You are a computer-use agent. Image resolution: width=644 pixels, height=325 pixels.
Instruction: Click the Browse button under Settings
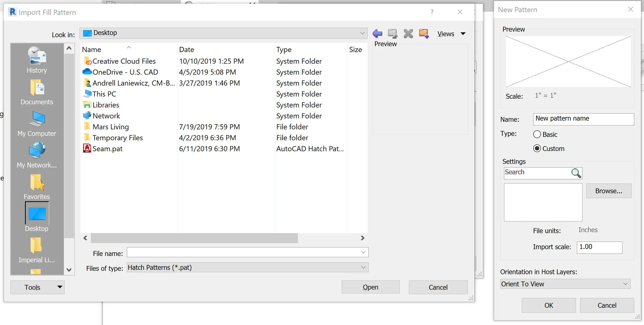(609, 191)
